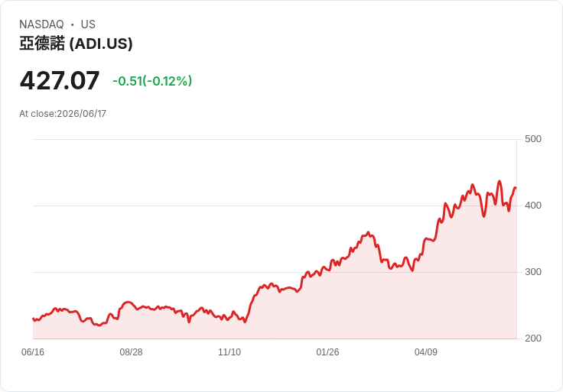Click the 11/10 x-axis date label
Image resolution: width=563 pixels, height=392 pixels.
click(x=229, y=352)
